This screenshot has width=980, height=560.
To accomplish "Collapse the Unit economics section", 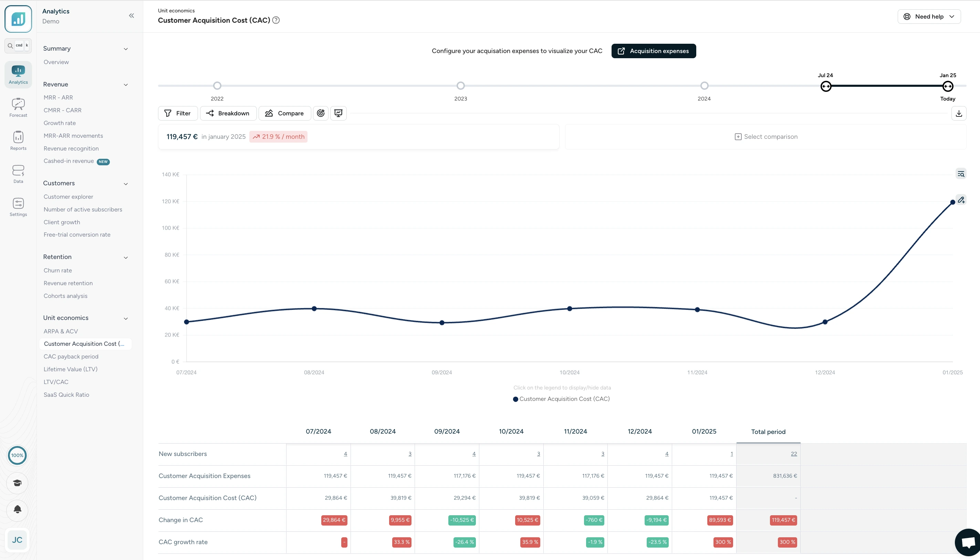I will click(126, 319).
